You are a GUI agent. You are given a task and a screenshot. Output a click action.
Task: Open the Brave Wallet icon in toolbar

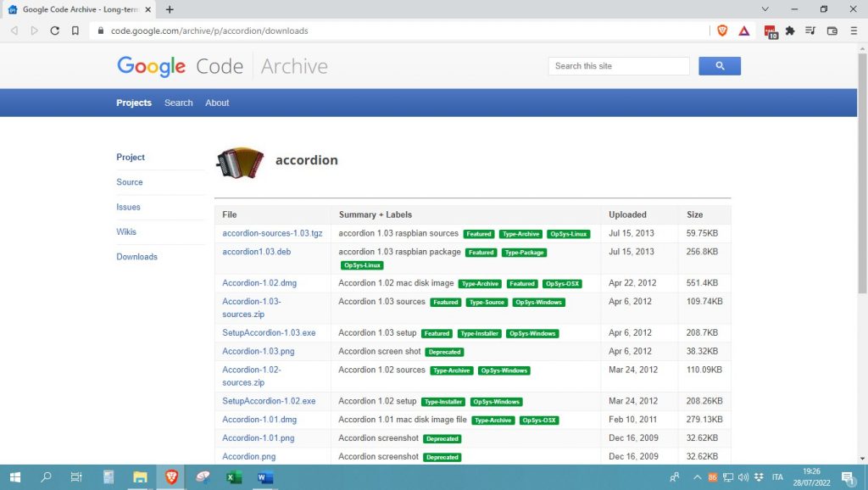point(832,31)
